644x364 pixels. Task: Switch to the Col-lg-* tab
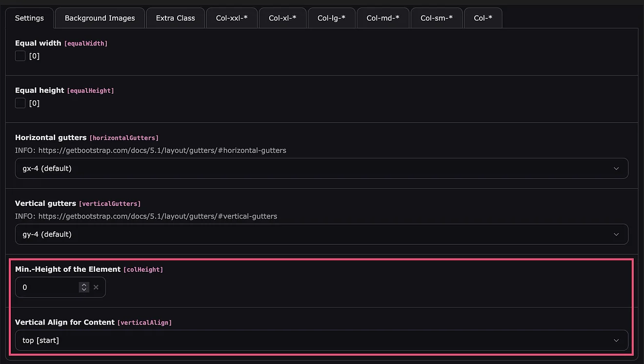pyautogui.click(x=331, y=18)
